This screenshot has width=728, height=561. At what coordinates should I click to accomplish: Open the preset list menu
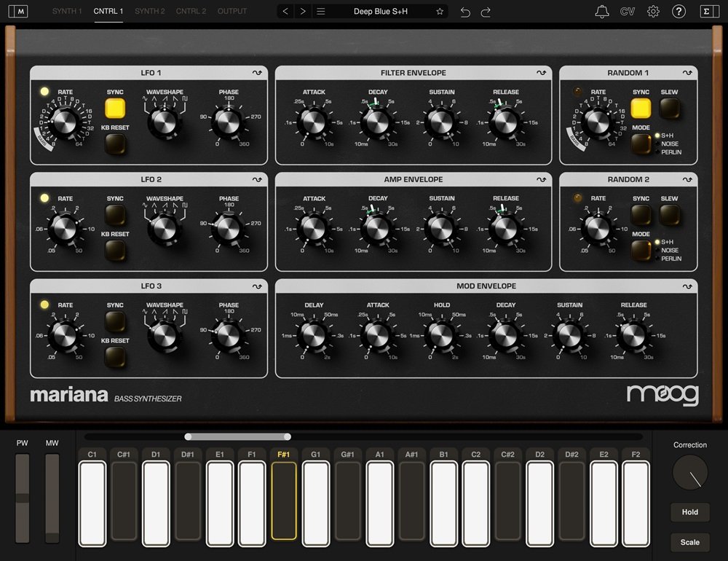pos(320,12)
